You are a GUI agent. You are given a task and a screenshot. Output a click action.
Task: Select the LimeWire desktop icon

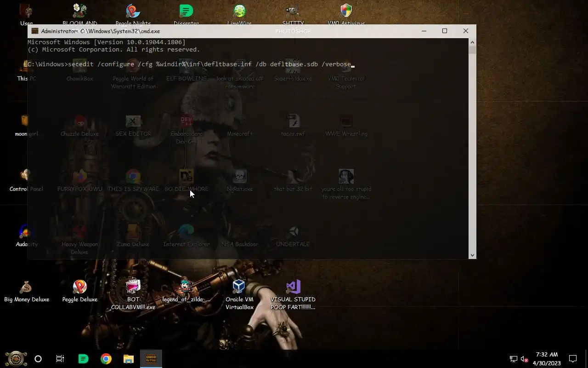click(239, 14)
